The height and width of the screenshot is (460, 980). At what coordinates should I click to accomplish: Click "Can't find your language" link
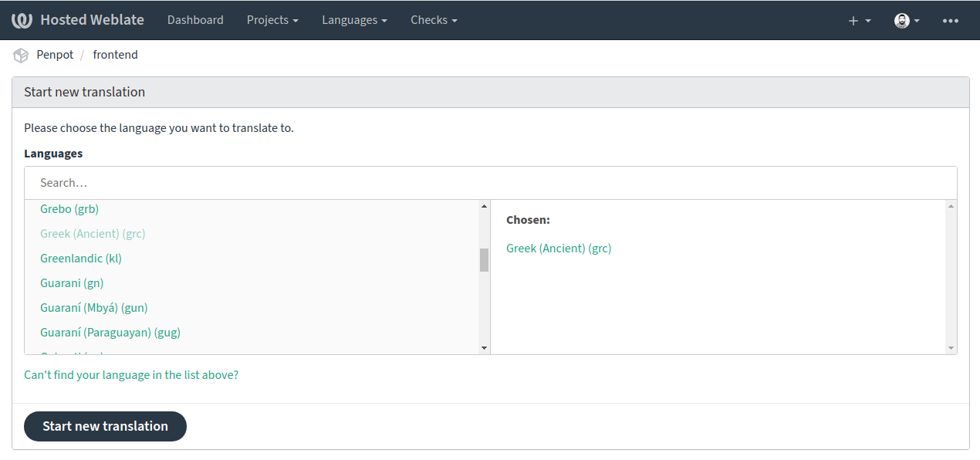131,375
